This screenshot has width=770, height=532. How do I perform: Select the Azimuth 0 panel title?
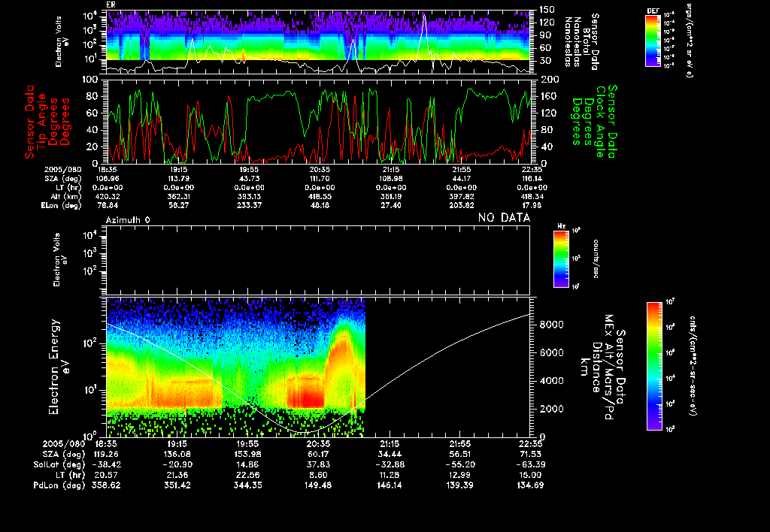click(128, 219)
